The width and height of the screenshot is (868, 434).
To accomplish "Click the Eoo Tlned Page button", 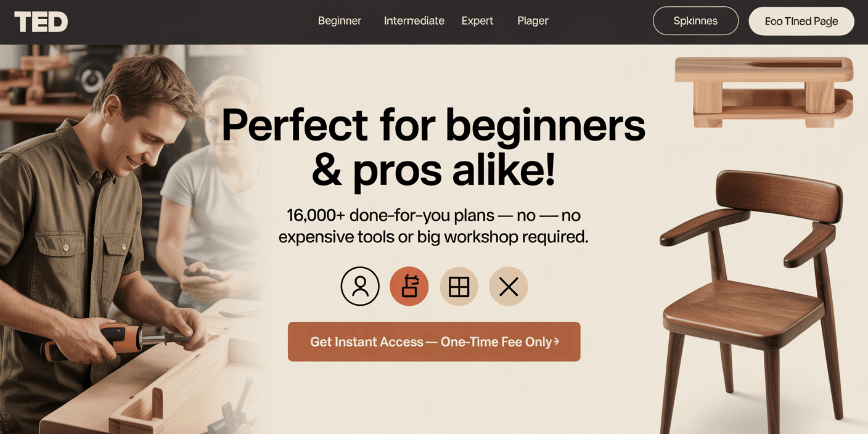I will click(801, 21).
